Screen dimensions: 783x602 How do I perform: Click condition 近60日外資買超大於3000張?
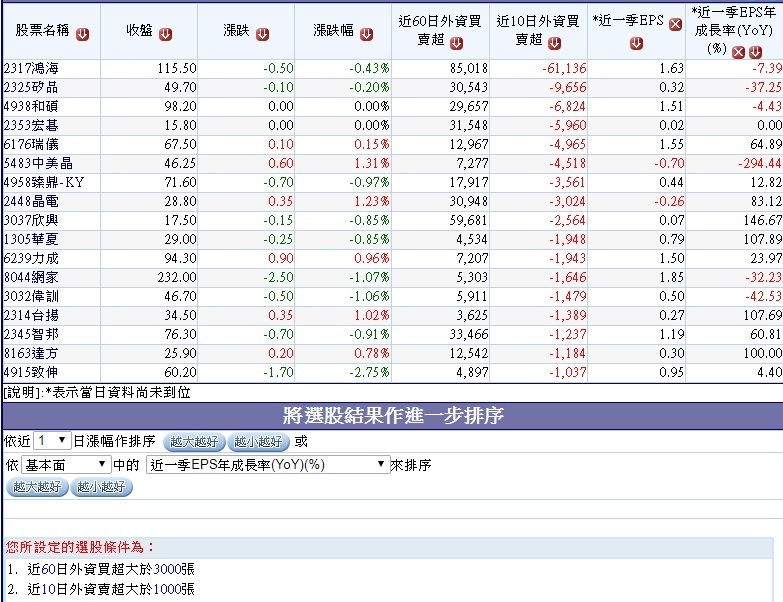[111, 569]
